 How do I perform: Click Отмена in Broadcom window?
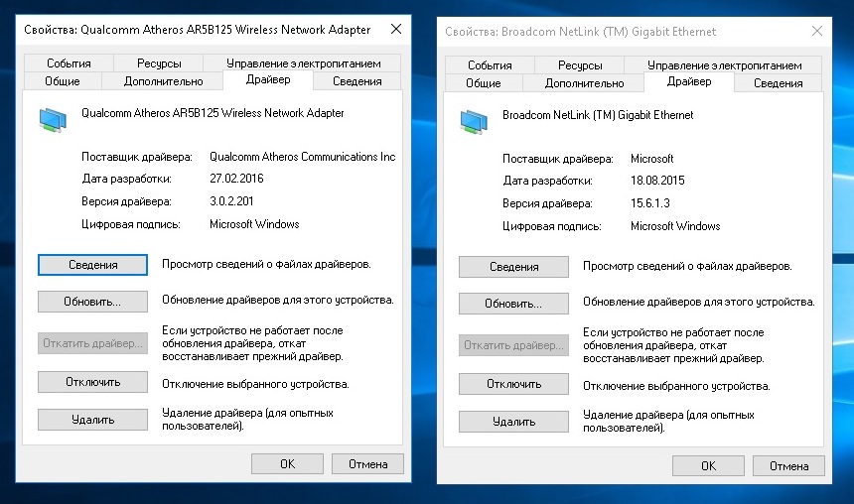click(788, 466)
